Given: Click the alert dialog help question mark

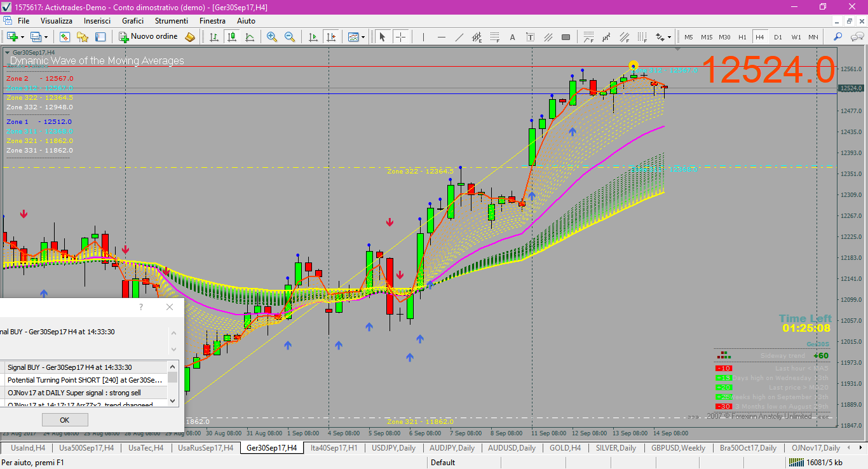Looking at the screenshot, I should coord(141,307).
